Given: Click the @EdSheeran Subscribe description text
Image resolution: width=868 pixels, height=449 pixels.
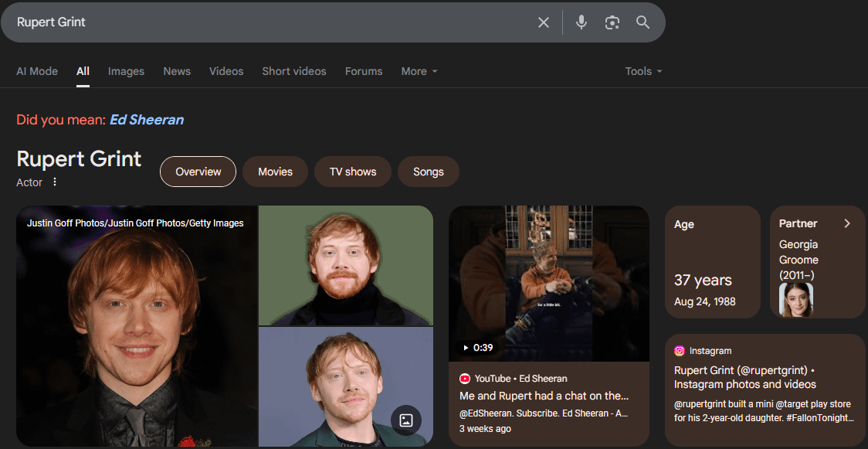Looking at the screenshot, I should coord(544,413).
